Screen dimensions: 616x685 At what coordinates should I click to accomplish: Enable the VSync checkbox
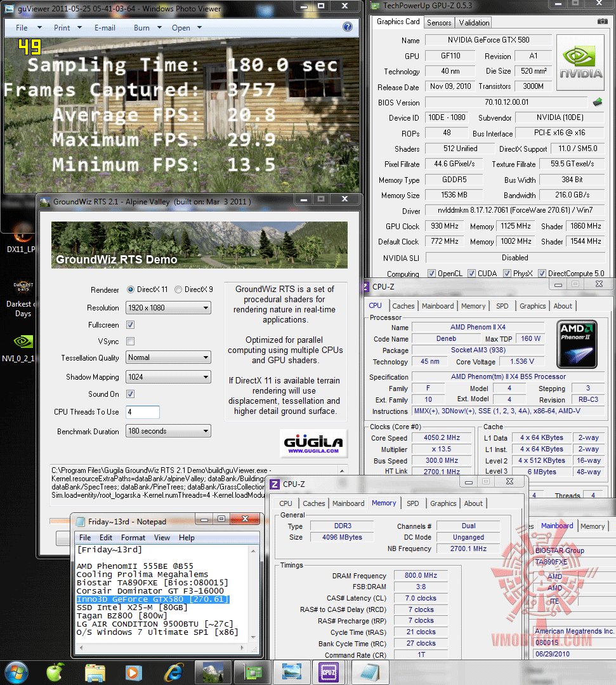pos(130,341)
